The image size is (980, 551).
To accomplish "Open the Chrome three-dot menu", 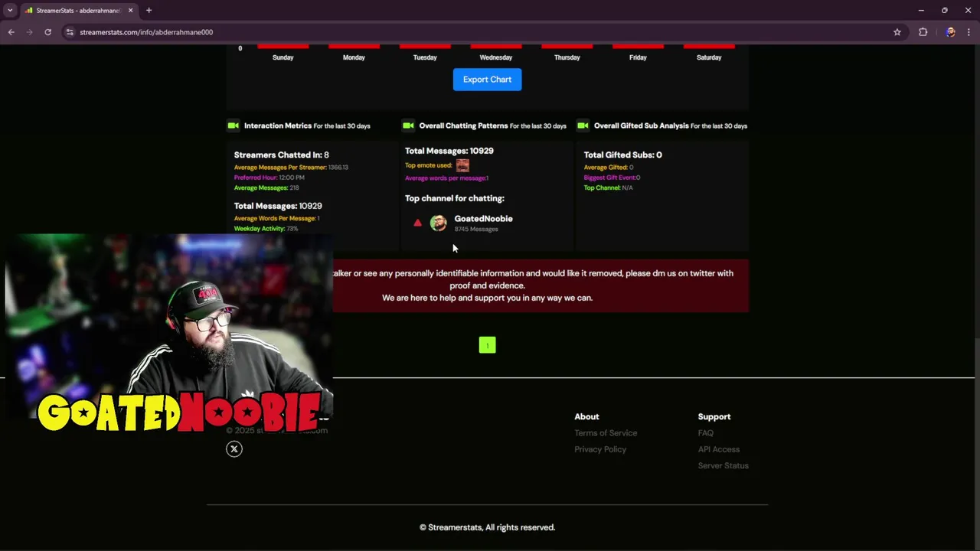I will [969, 32].
